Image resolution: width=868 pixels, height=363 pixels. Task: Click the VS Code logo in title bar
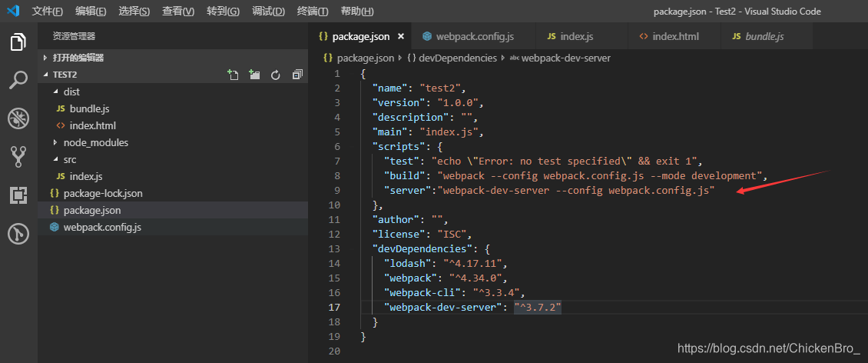pyautogui.click(x=13, y=11)
